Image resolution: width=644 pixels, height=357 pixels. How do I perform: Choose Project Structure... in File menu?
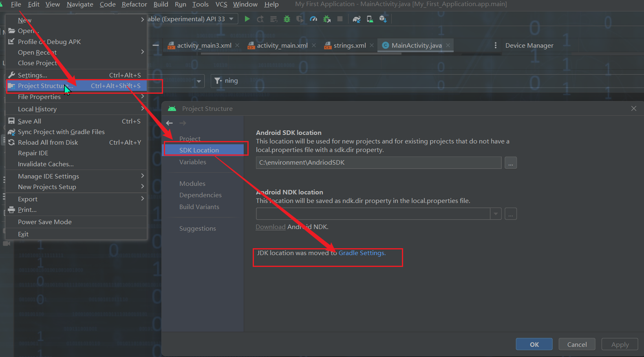click(76, 86)
